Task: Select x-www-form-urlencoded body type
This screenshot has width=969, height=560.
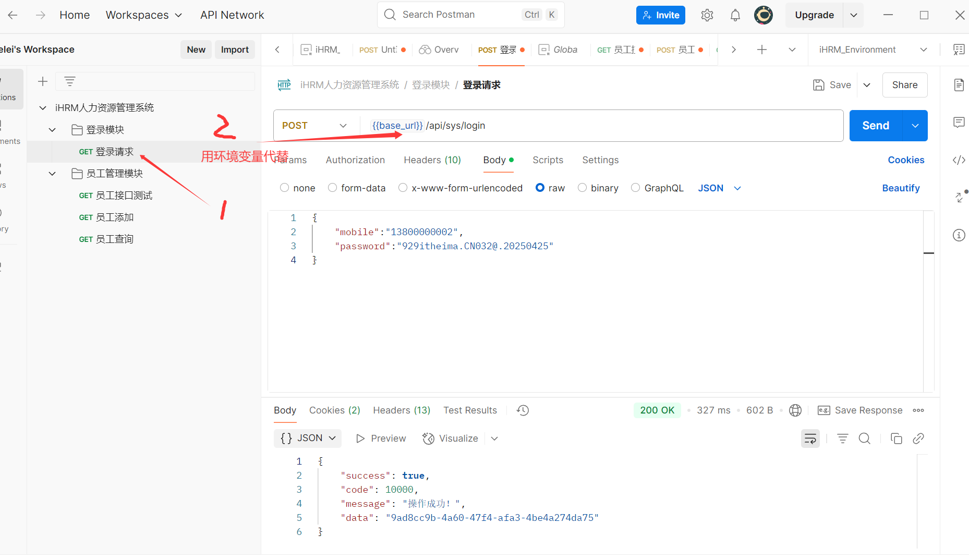Action: coord(403,188)
